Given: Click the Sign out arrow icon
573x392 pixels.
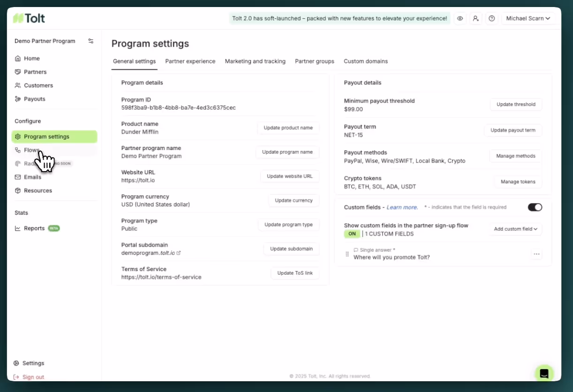Looking at the screenshot, I should click(16, 377).
